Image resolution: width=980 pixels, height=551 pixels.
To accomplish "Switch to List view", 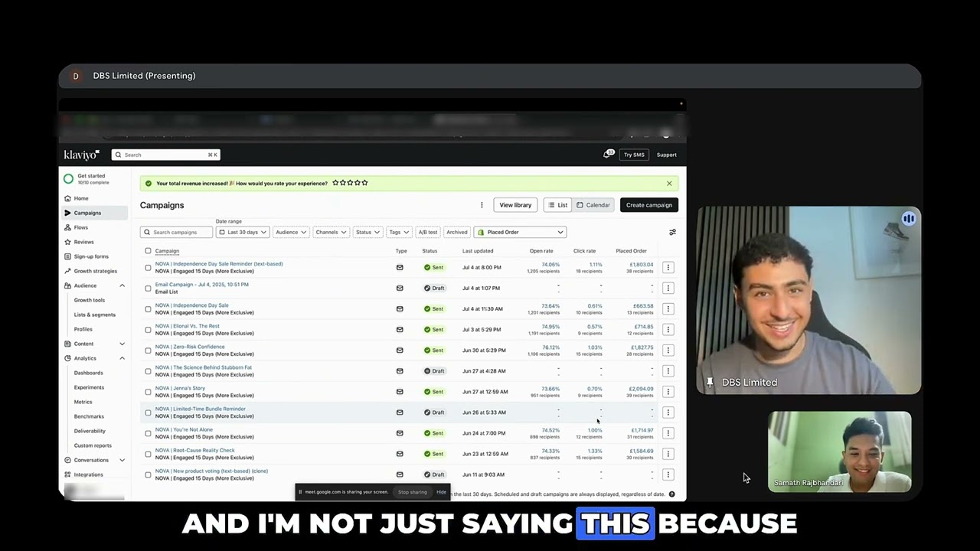I will (558, 205).
